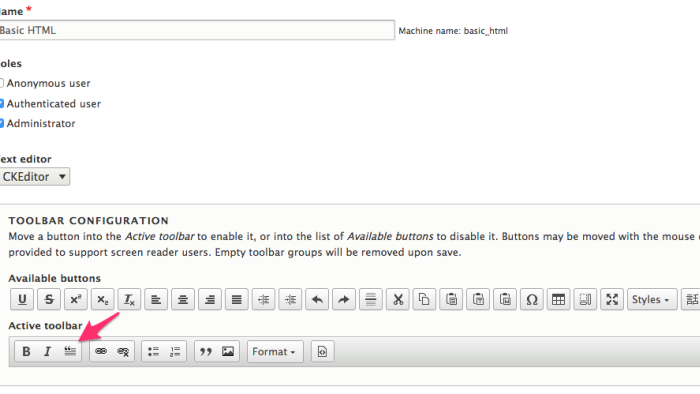Select the Undo arrow button

317,299
